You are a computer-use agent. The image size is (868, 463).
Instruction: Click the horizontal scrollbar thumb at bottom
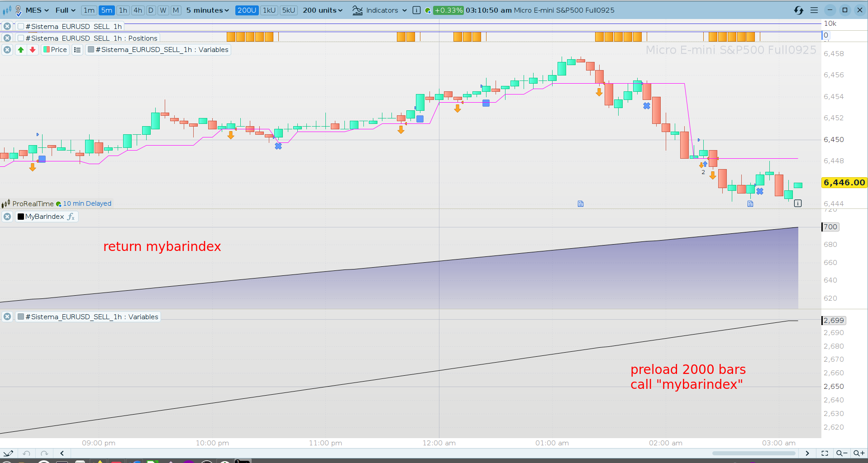754,453
